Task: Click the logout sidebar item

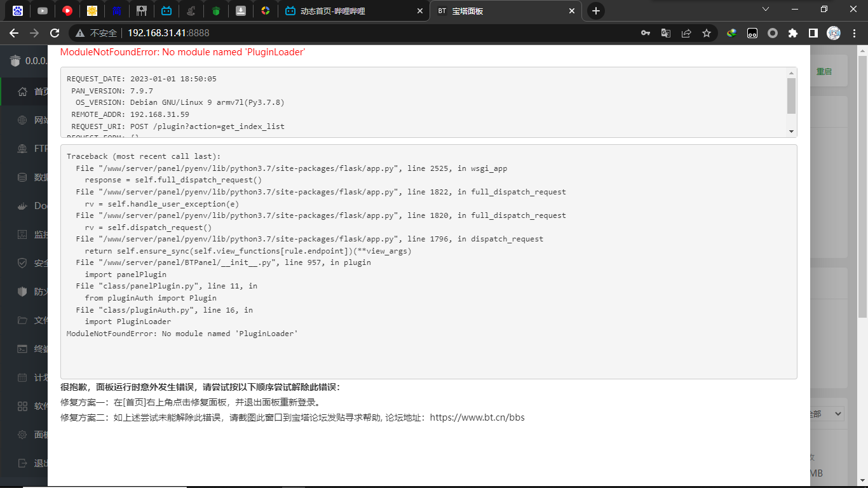Action: tap(24, 463)
